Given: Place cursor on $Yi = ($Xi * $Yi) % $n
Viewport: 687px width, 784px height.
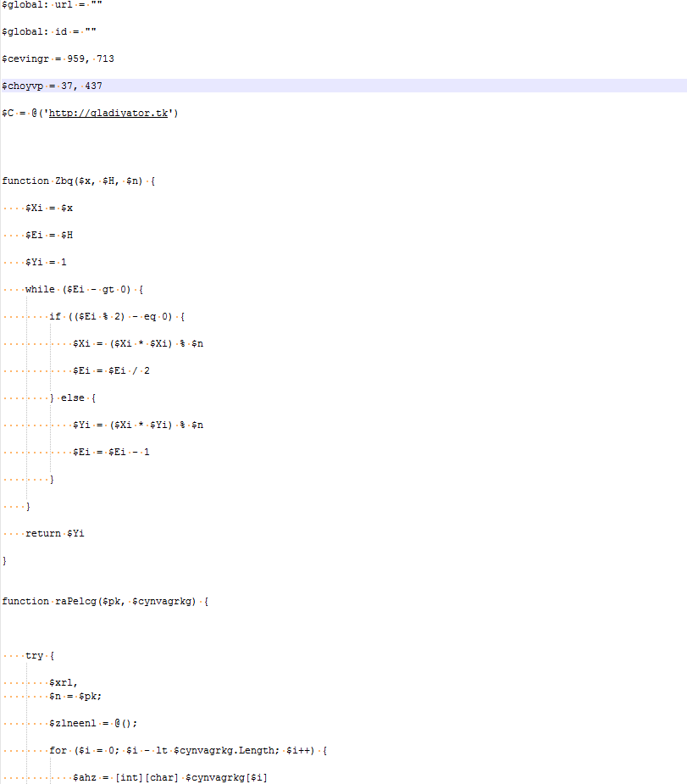Looking at the screenshot, I should [138, 425].
